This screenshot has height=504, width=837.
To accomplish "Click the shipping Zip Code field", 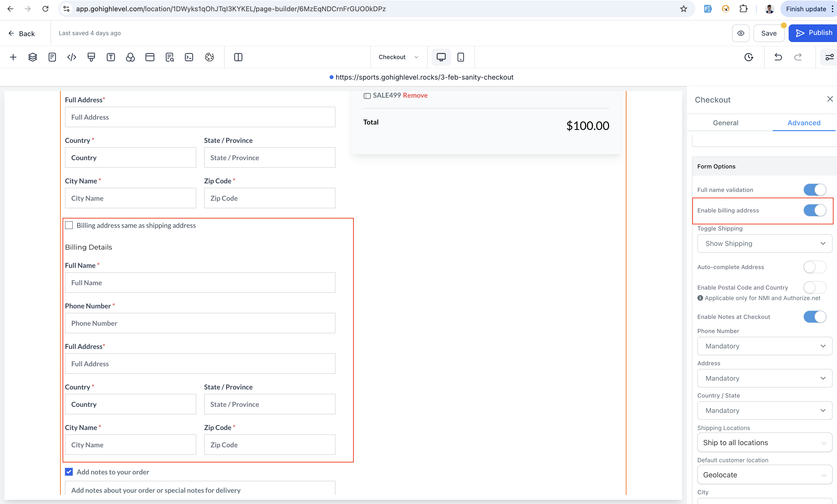I will (270, 198).
